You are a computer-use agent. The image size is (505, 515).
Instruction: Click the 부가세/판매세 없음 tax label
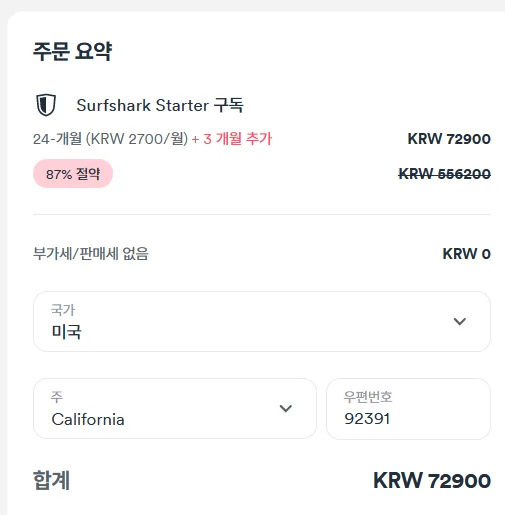tap(91, 254)
